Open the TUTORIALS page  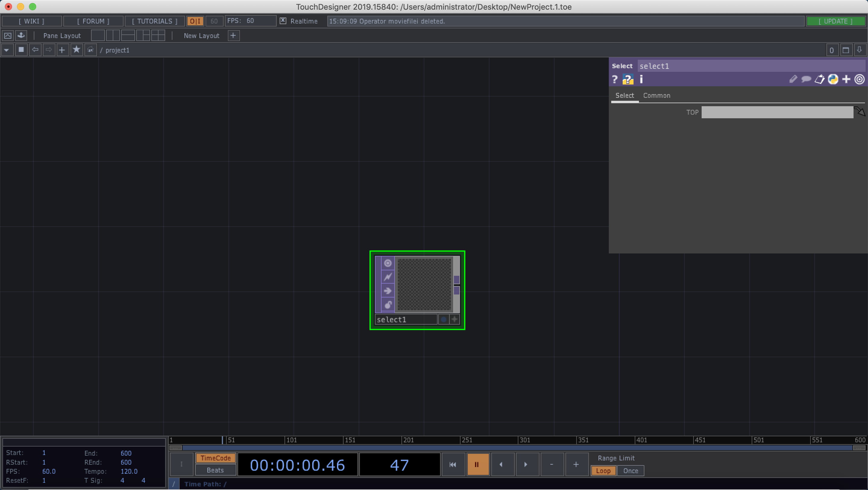(154, 21)
